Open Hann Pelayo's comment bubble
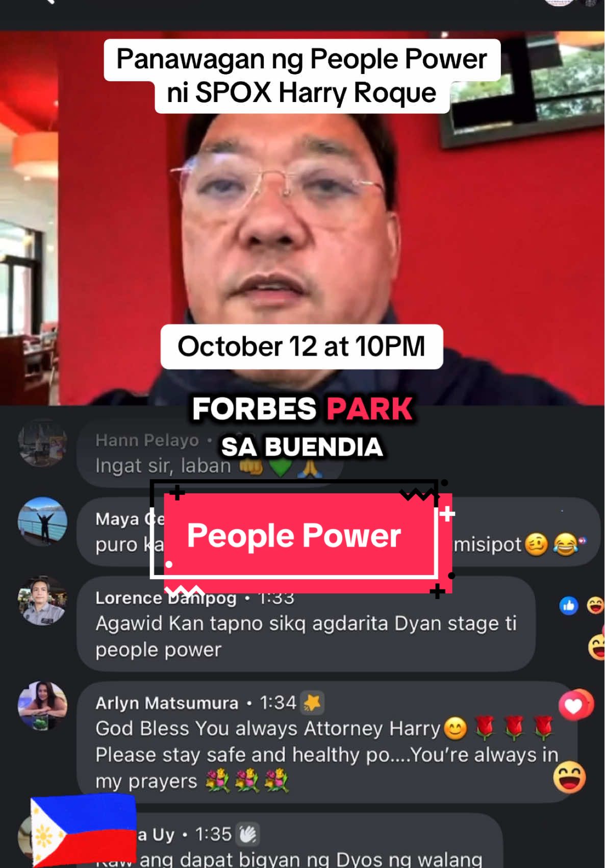The height and width of the screenshot is (868, 605). [209, 453]
